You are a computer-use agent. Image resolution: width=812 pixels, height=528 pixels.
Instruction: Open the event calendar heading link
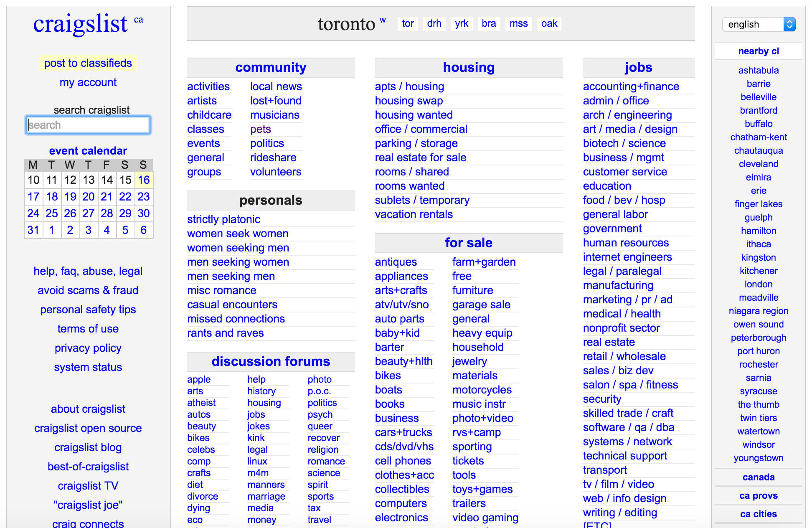pyautogui.click(x=88, y=151)
